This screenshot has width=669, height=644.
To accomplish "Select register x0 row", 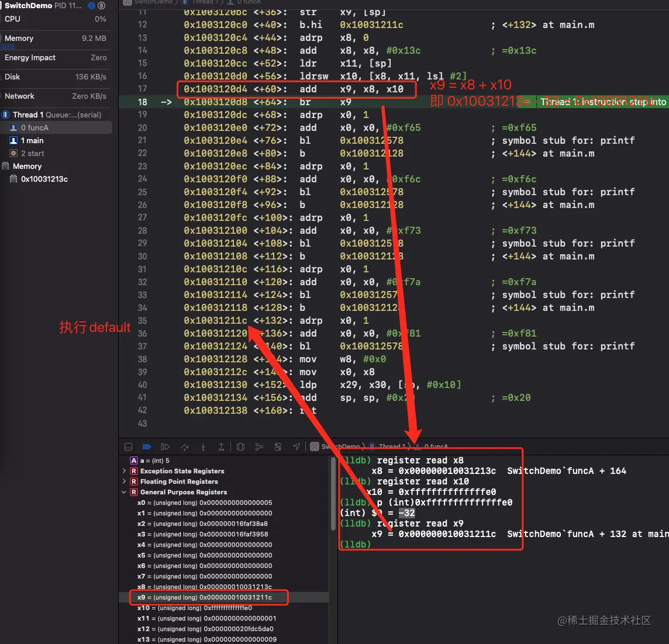I will (x=223, y=503).
